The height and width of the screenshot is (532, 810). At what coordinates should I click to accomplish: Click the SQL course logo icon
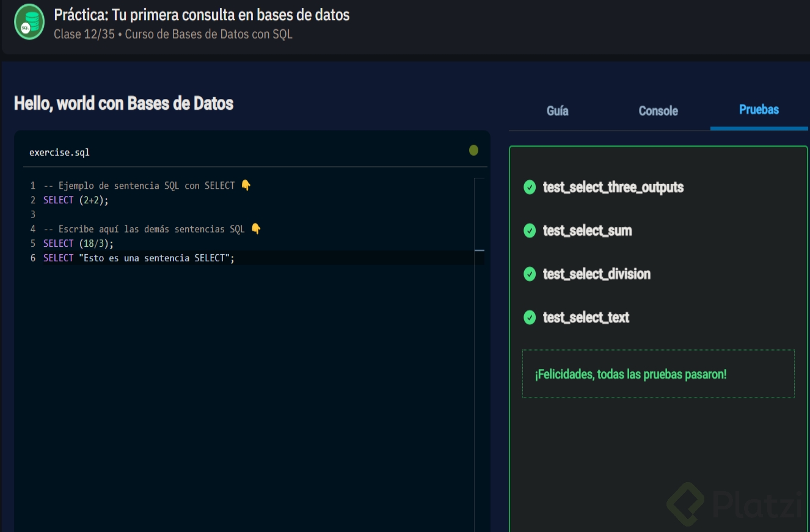tap(29, 22)
